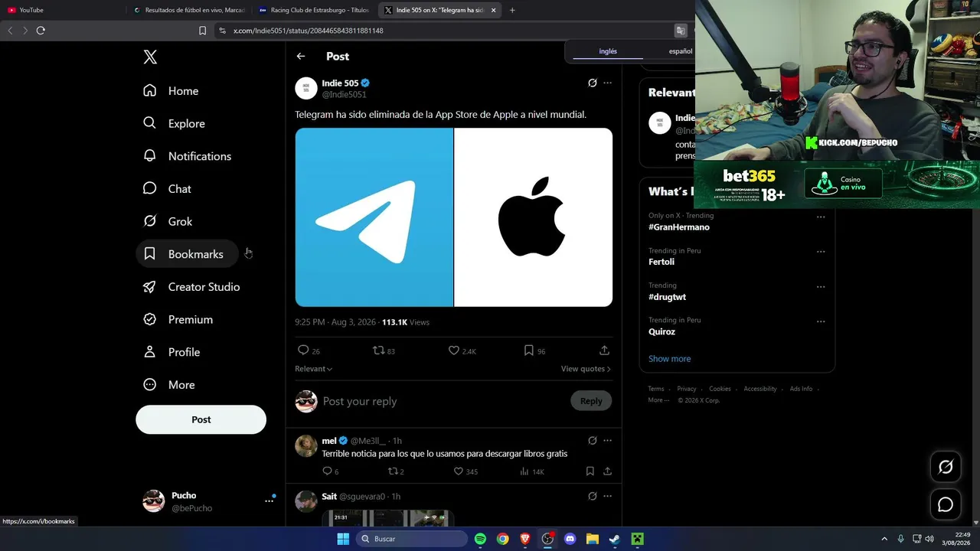The height and width of the screenshot is (551, 980).
Task: Open the more options on Indie 505's post
Action: [607, 83]
